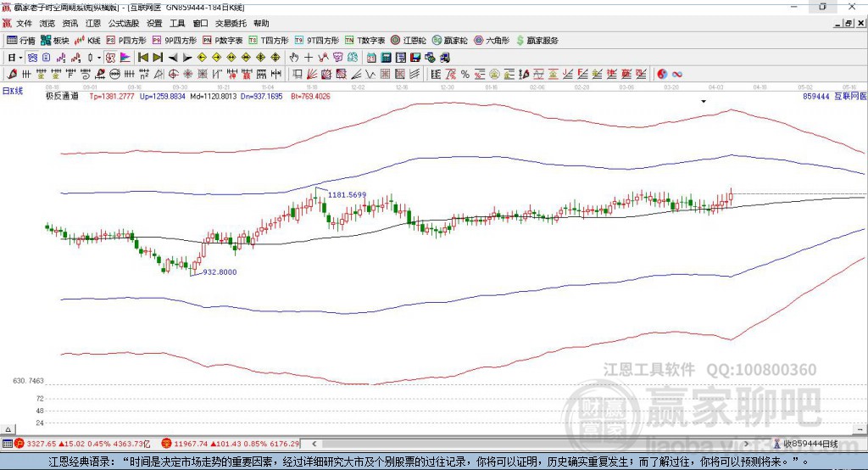Open the 公式选股 menu

pos(124,23)
